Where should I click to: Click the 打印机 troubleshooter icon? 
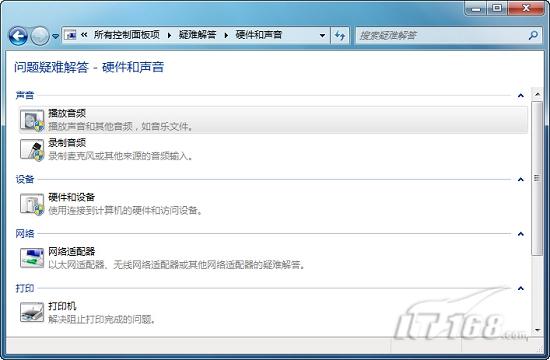tap(32, 312)
